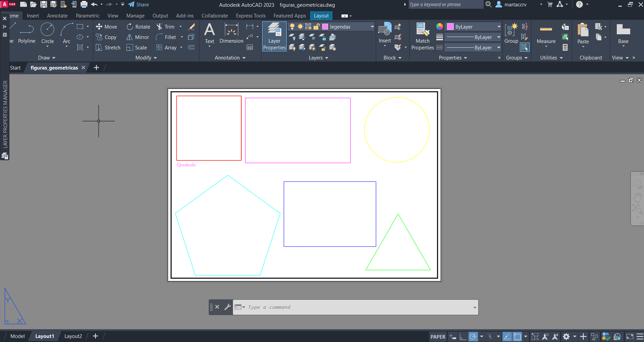Open the ByLayer color dropdown
644x342 pixels.
pos(499,27)
